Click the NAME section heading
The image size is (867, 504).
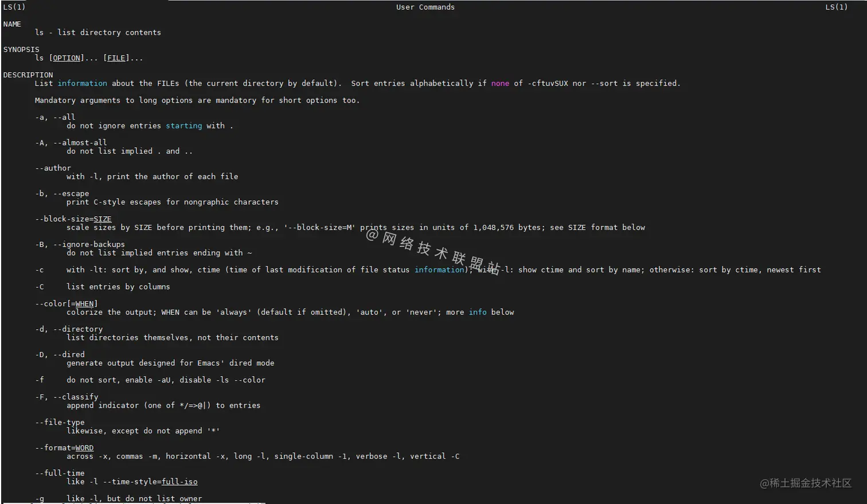[12, 24]
